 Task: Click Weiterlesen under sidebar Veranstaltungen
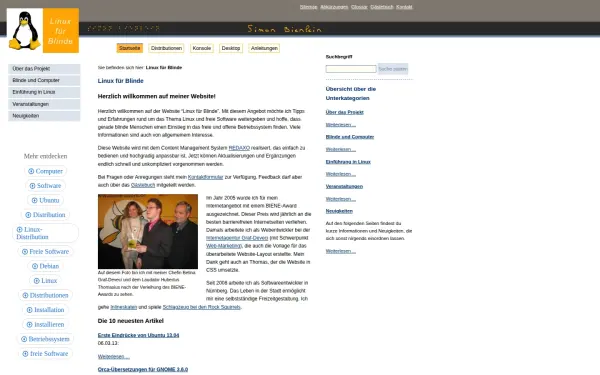341,199
